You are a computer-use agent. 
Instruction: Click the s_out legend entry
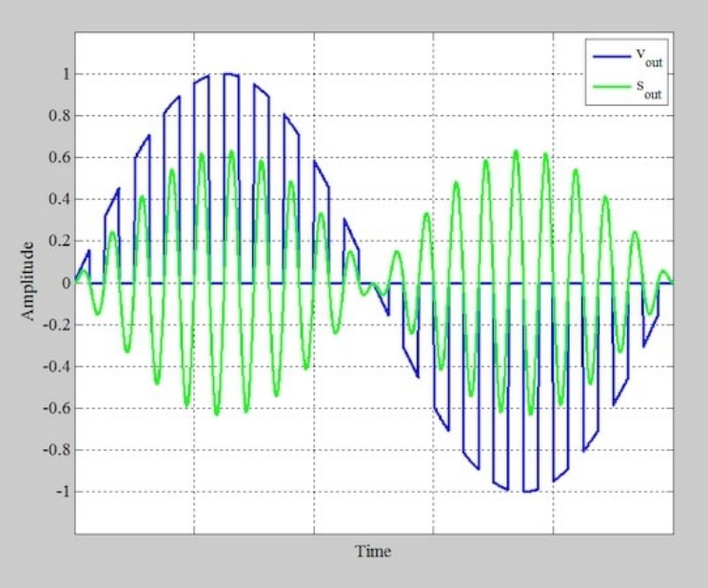tap(628, 89)
